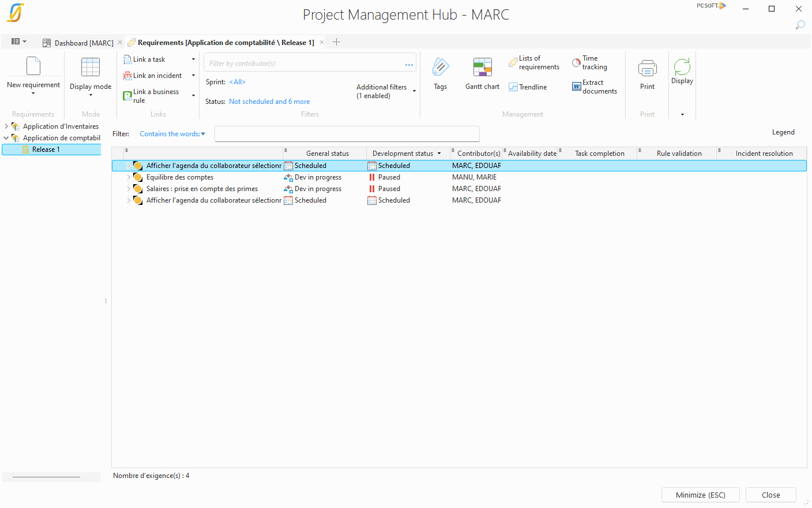Click the green Display refresh icon
This screenshot has height=508, width=812.
(682, 66)
